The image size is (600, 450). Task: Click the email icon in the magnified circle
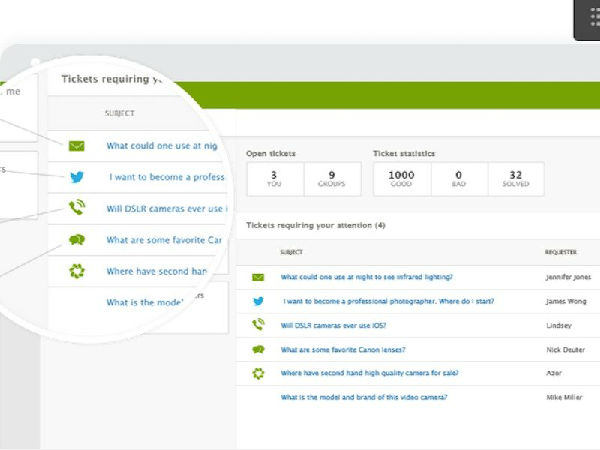(77, 146)
